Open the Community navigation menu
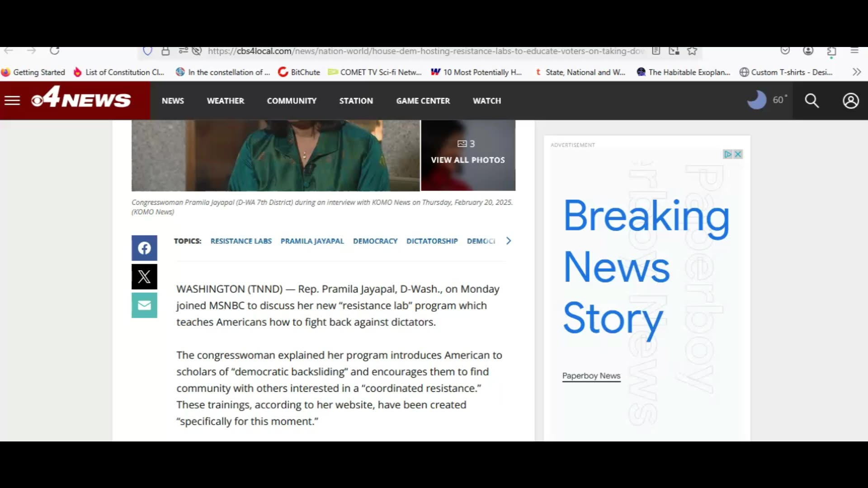Screen dimensions: 868x488 [292, 101]
